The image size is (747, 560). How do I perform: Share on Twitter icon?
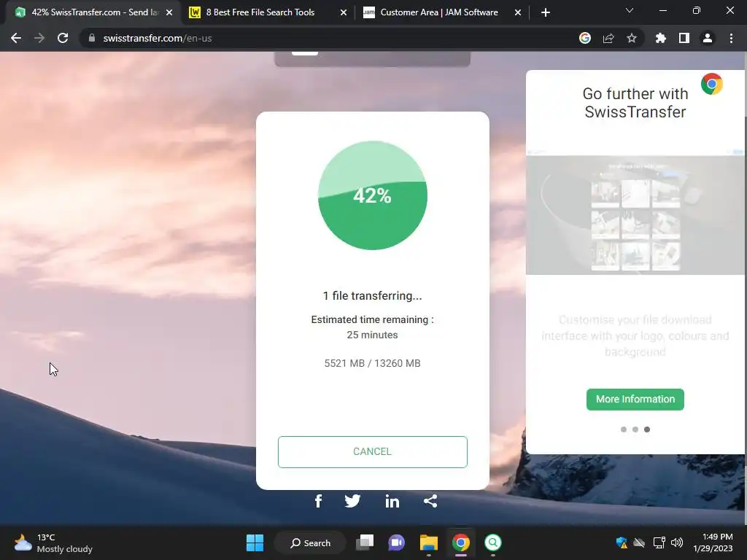pyautogui.click(x=352, y=501)
